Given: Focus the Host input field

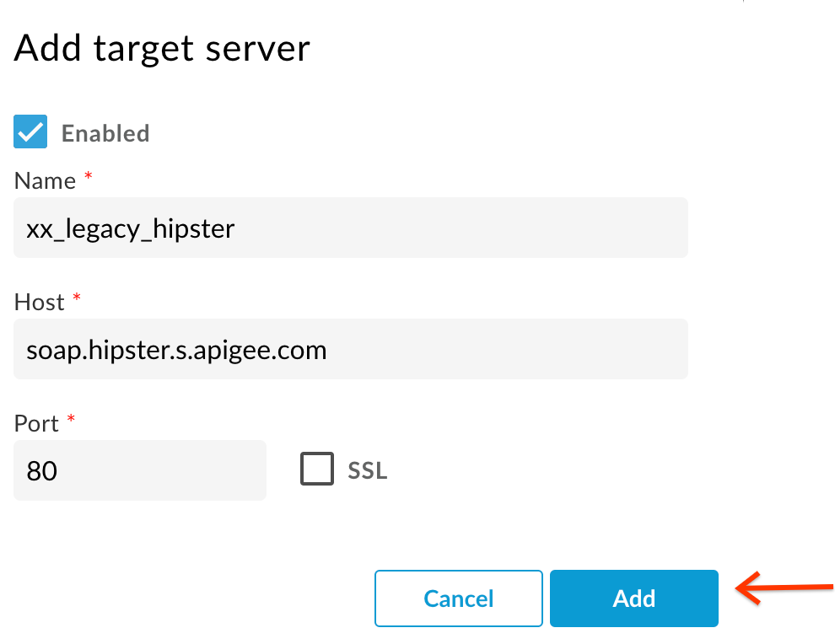Looking at the screenshot, I should click(x=350, y=349).
